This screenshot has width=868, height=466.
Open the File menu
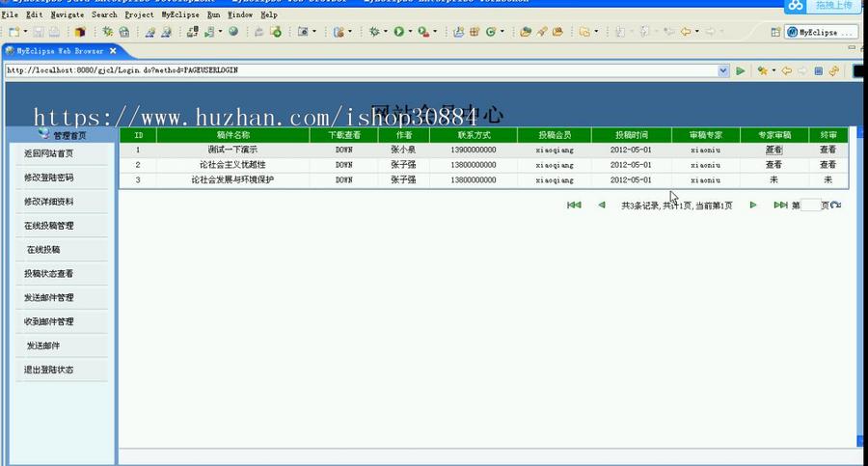[10, 15]
